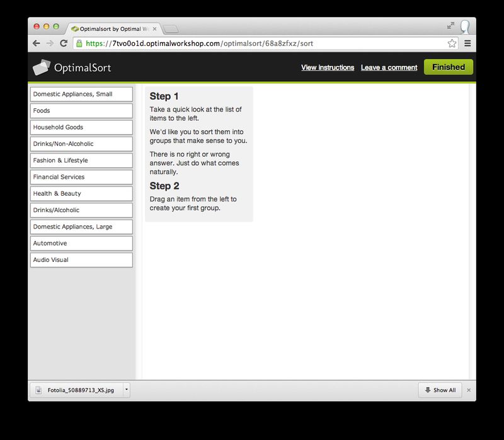Select the Optimalsort browser tab
This screenshot has height=440, width=504.
pyautogui.click(x=113, y=29)
